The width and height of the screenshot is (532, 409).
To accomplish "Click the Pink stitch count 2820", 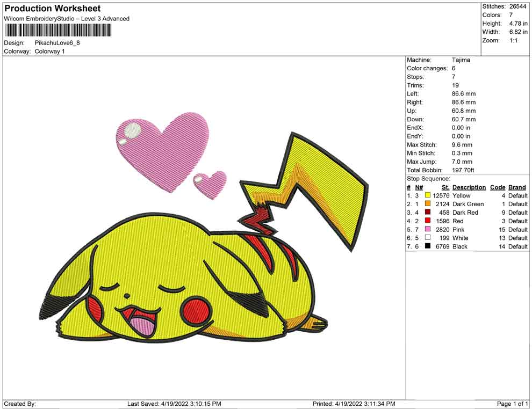I will 442,229.
